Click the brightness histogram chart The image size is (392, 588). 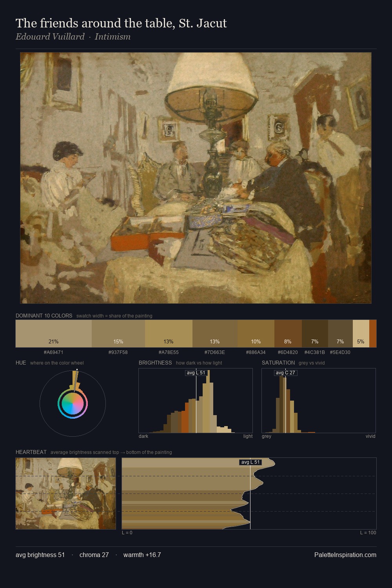click(196, 401)
